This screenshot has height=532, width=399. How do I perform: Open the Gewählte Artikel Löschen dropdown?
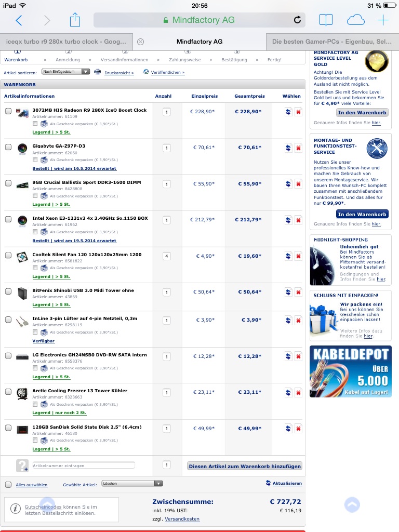pos(132,484)
